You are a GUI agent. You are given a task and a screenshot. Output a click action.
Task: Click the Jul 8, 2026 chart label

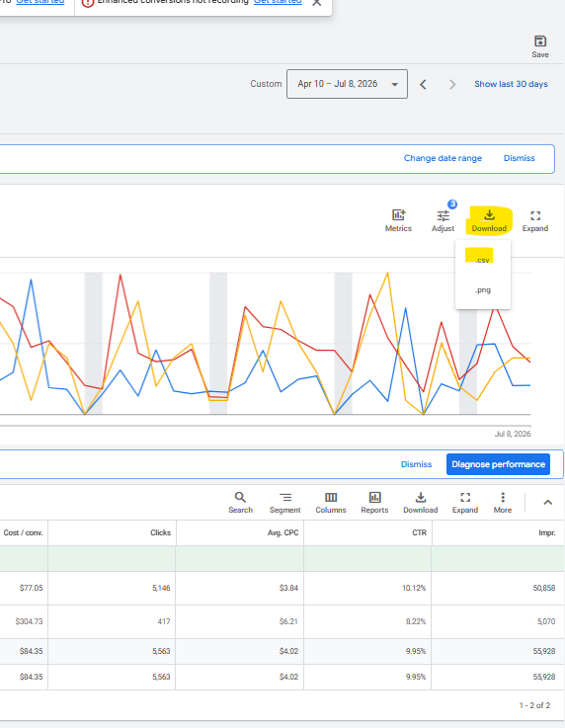coord(513,434)
